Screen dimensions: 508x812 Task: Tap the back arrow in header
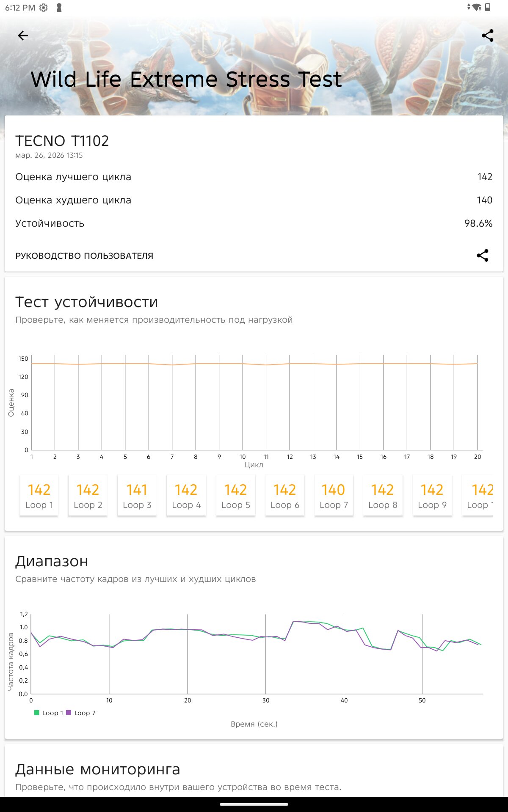[x=23, y=36]
